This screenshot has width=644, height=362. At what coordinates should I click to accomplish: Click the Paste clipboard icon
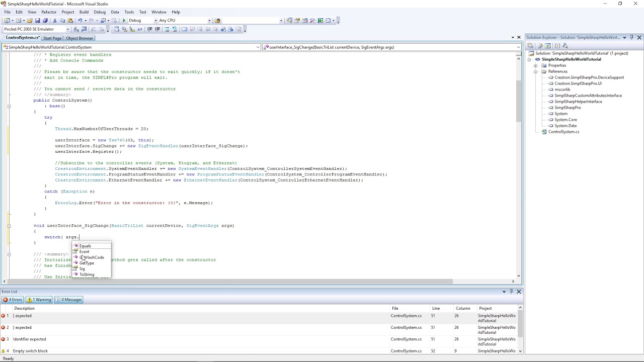pyautogui.click(x=70, y=21)
